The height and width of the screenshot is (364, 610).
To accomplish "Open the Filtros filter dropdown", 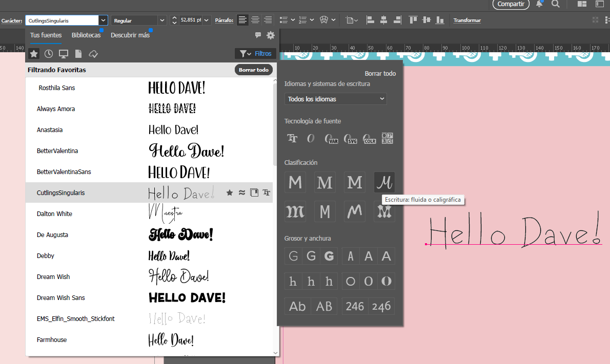I will [x=256, y=54].
